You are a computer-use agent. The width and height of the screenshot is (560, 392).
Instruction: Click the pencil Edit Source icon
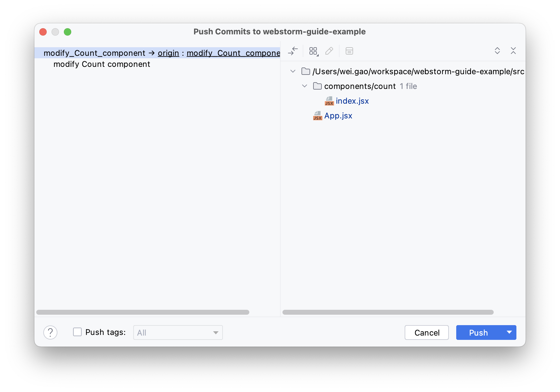coord(329,51)
